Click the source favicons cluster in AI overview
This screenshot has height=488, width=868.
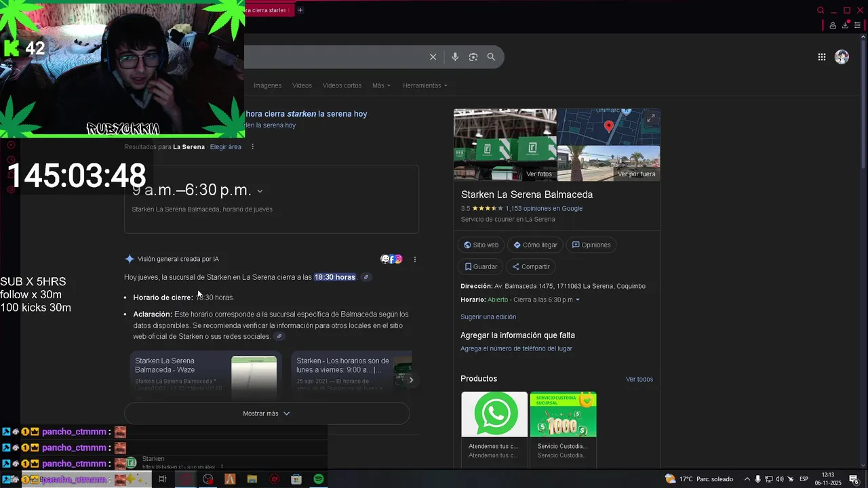pos(391,259)
